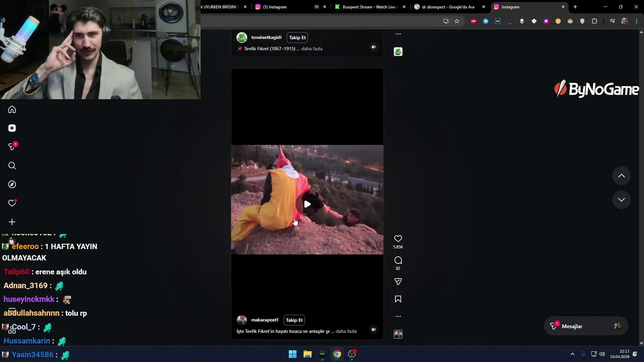Screen dimensions: 644x362
Task: Open audio thumbnail beside tuvalaetkagidi reel
Action: tap(398, 52)
